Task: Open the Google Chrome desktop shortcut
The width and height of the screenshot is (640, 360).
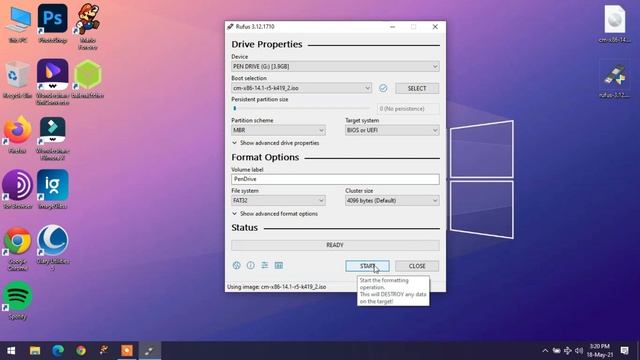Action: [18, 249]
